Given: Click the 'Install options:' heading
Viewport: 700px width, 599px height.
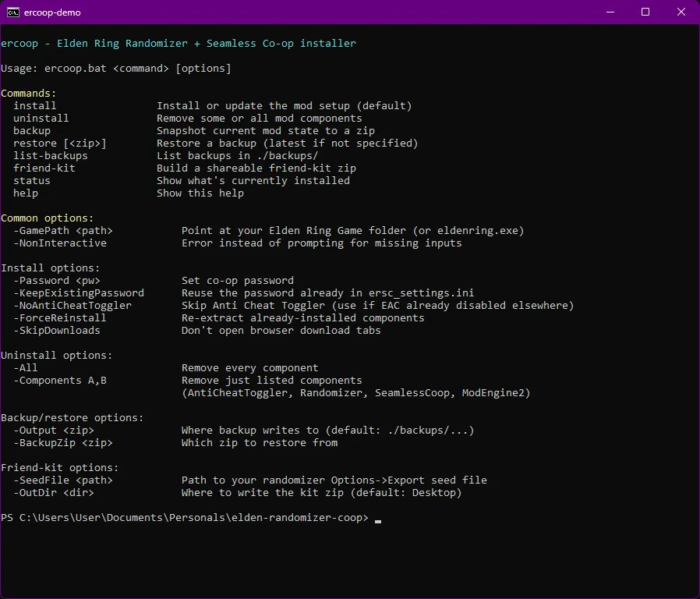Looking at the screenshot, I should click(x=51, y=268).
